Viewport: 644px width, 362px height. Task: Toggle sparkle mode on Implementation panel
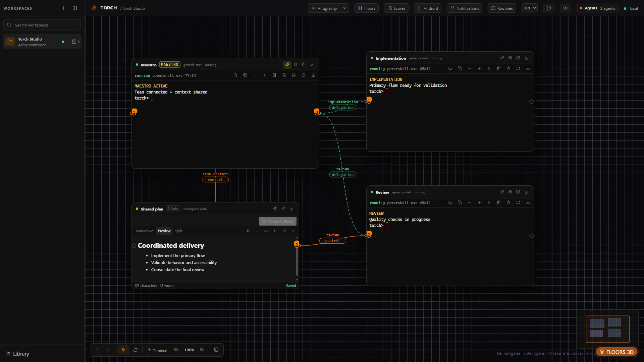pyautogui.click(x=502, y=58)
